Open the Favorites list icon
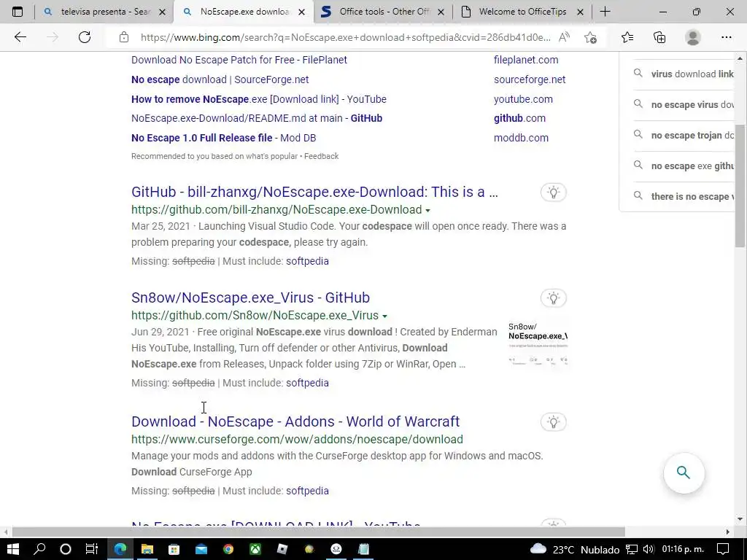This screenshot has width=747, height=560. 627,37
